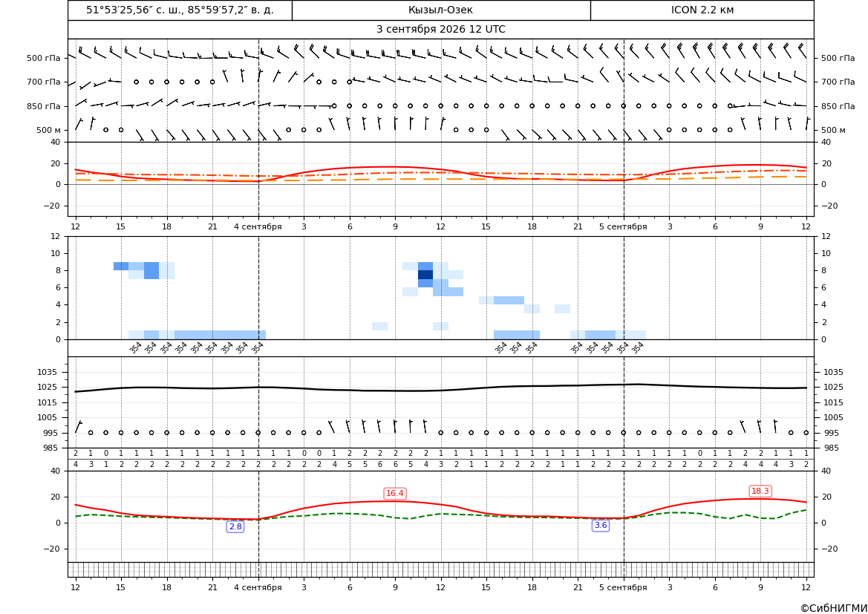Image resolution: width=868 pixels, height=614 pixels.
Task: Click the 2.8 minimum temperature label
Action: pos(235,526)
